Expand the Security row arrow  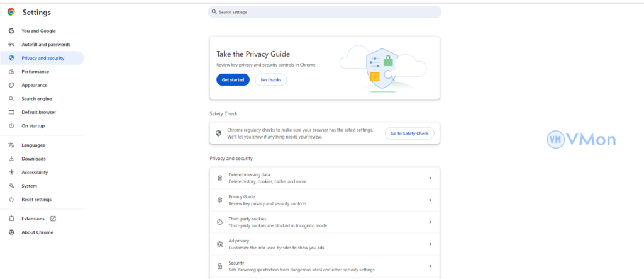coord(430,266)
